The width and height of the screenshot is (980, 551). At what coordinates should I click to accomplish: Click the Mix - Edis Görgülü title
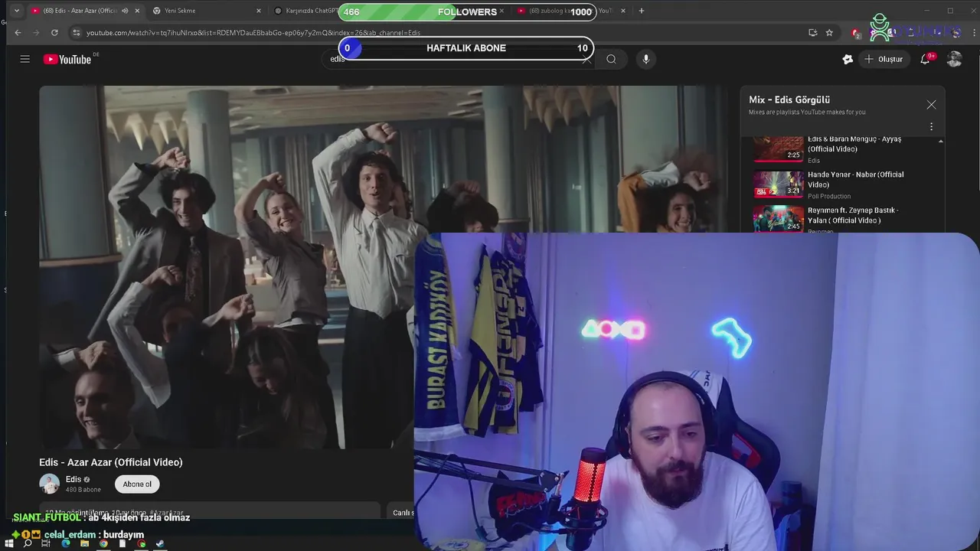click(x=789, y=99)
